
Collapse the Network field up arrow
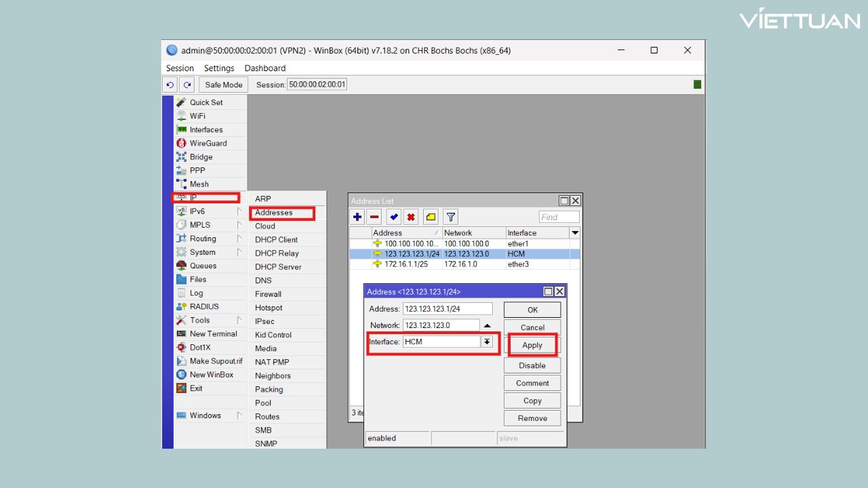[x=487, y=325]
